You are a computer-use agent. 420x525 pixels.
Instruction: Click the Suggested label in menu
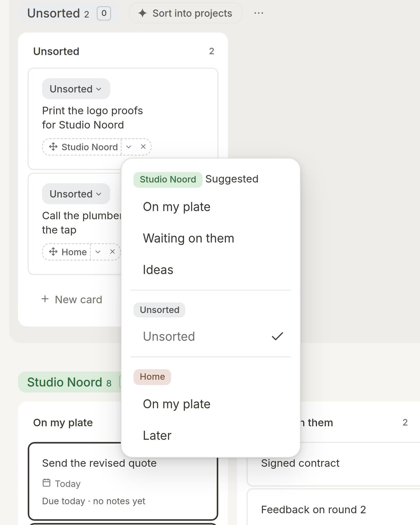[232, 179]
